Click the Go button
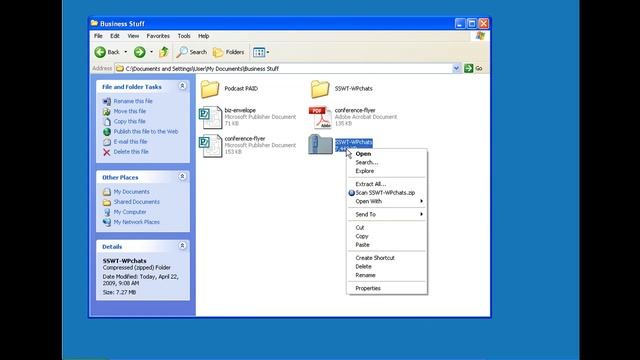Viewport: 640px width, 360px height. click(473, 68)
